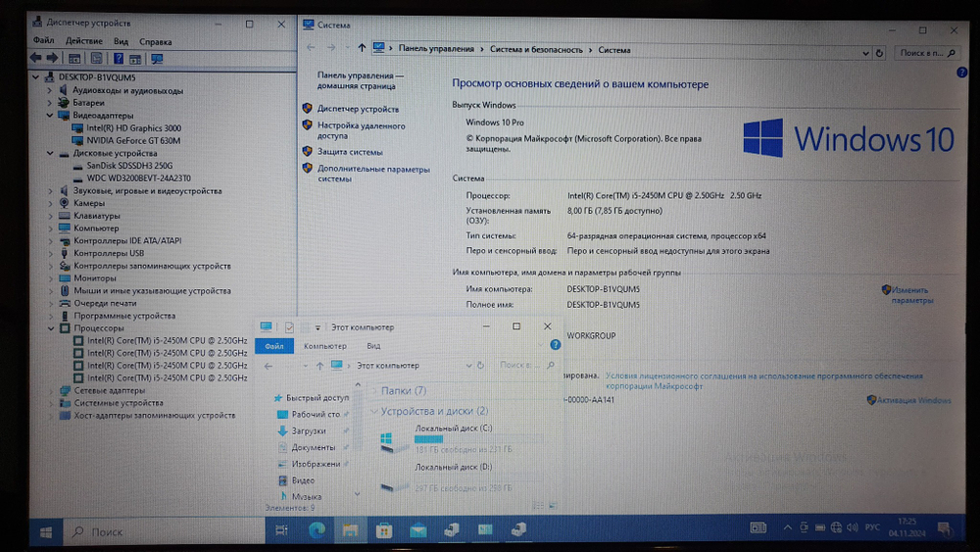Select SanDisk SDSSDH3 250G disk
This screenshot has width=980, height=552.
point(129,166)
